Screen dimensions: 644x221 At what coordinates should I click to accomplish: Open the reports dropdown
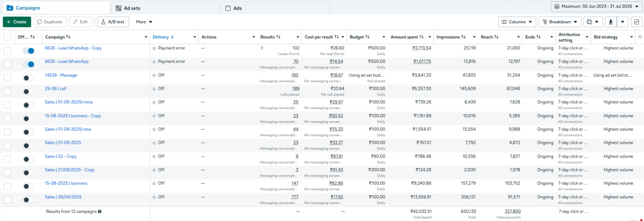click(593, 22)
